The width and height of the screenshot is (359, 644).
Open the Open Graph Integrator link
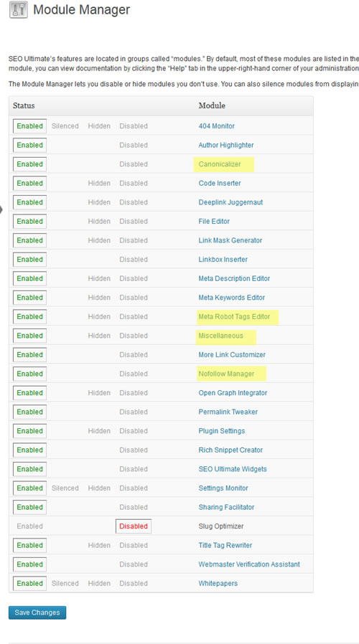point(233,393)
